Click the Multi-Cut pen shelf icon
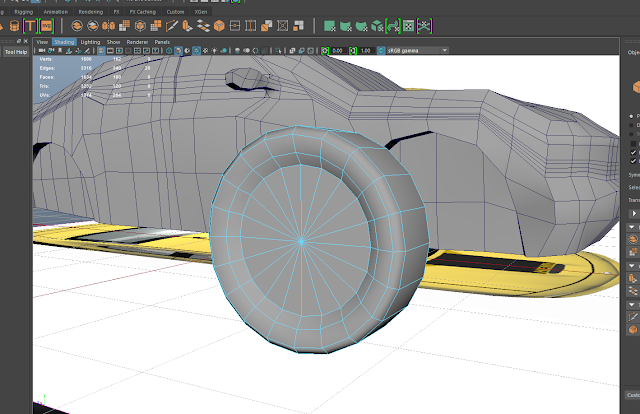This screenshot has height=414, width=640. tap(172, 26)
